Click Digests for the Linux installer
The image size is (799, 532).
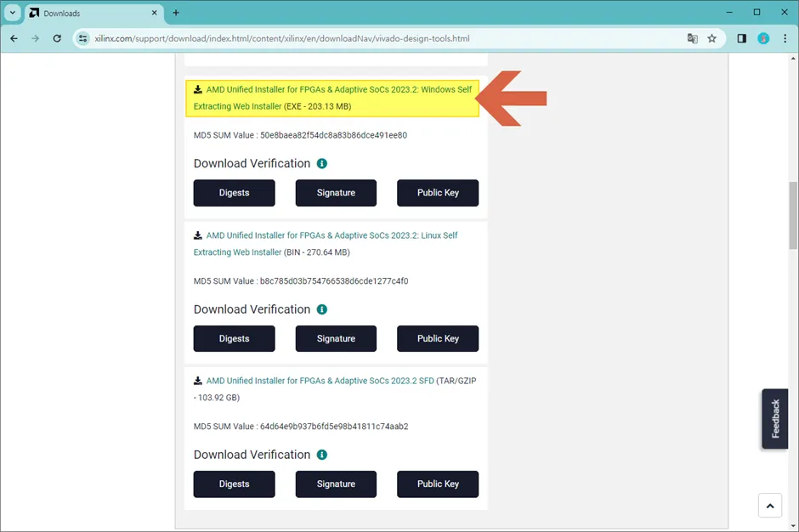coord(234,338)
